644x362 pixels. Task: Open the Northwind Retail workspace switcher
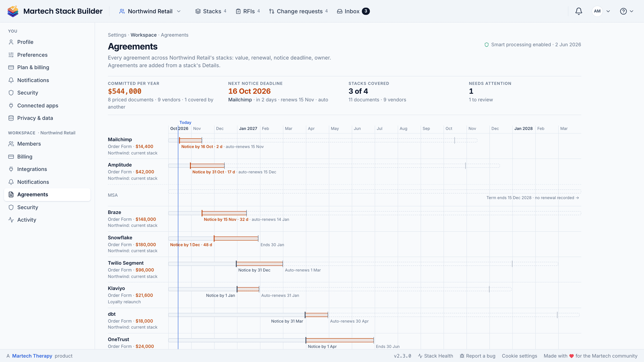coord(150,11)
